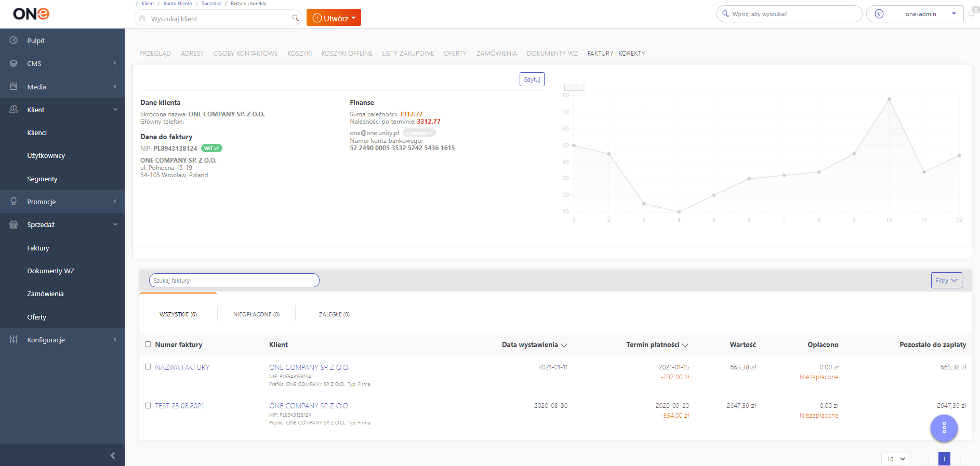Screen dimensions: 980x466
Task: Open the Filtry filters dropdown
Action: [x=946, y=281]
